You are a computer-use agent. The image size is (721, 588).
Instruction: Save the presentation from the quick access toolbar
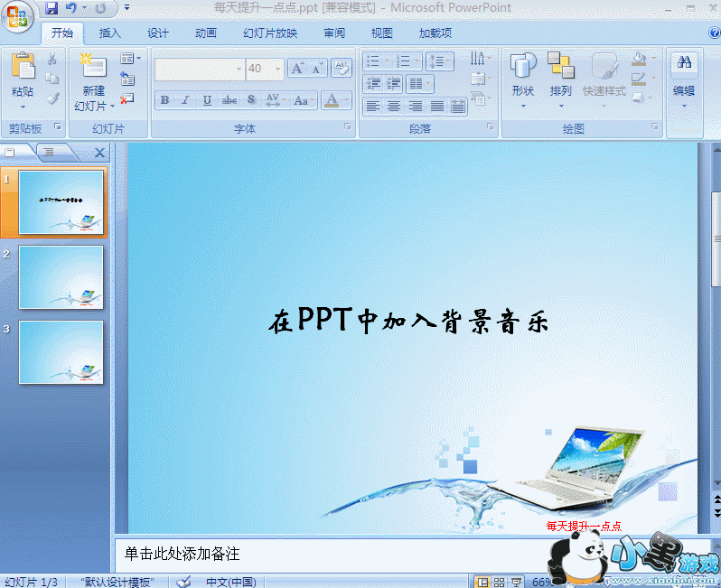(51, 8)
